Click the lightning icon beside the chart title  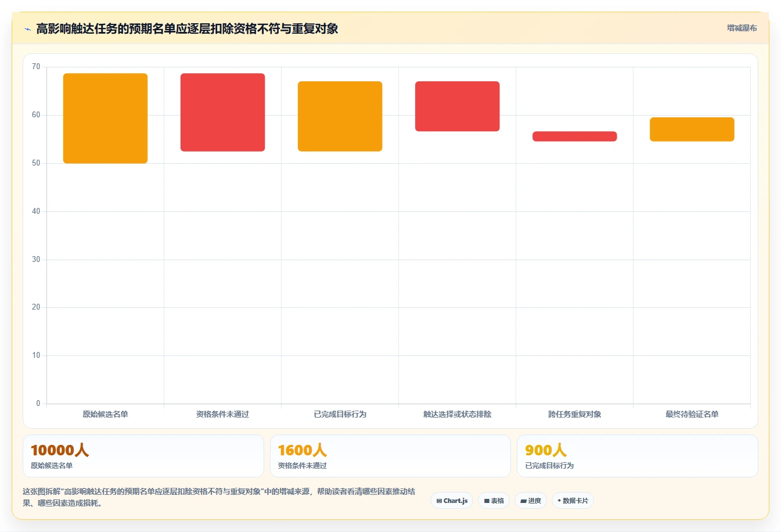point(27,29)
